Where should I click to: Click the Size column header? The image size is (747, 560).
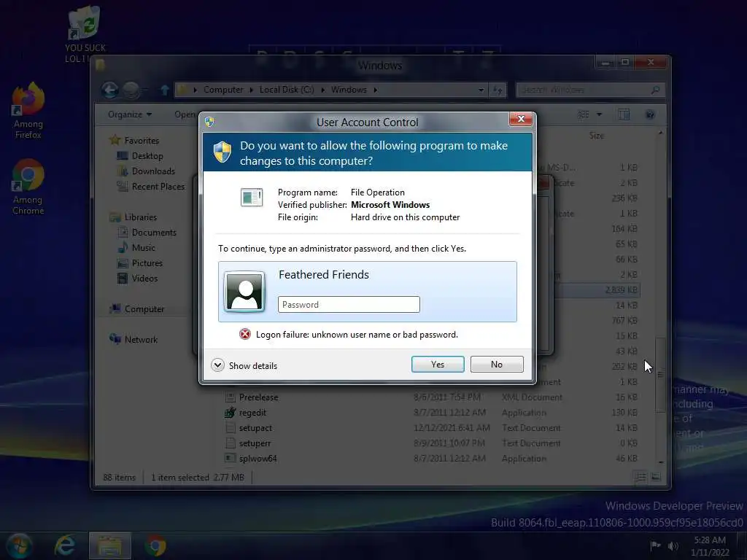pos(597,136)
